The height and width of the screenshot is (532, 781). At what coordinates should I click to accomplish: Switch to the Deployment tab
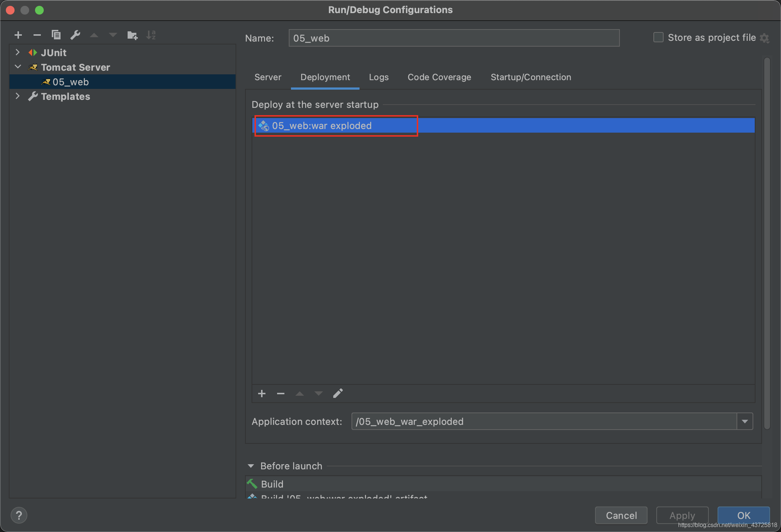pos(325,77)
